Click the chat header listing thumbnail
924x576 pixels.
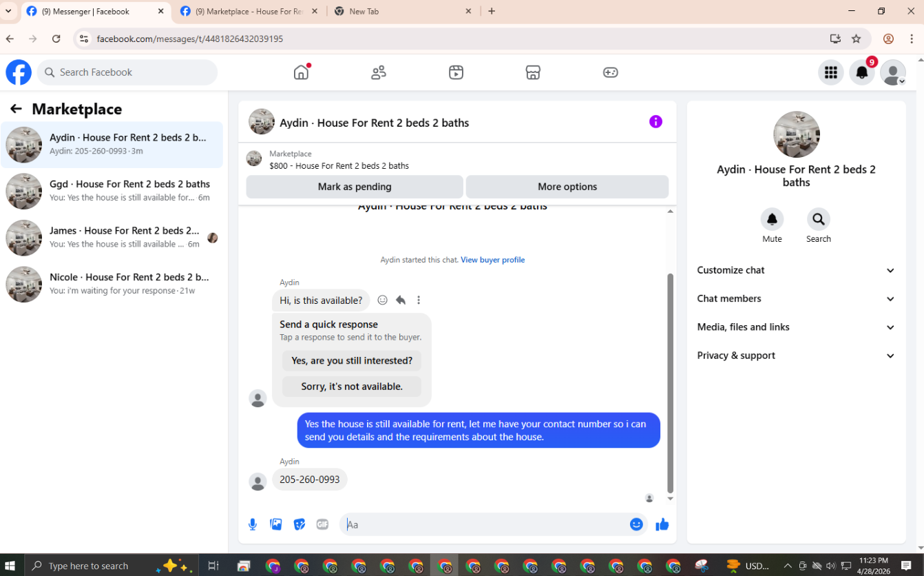pyautogui.click(x=262, y=122)
